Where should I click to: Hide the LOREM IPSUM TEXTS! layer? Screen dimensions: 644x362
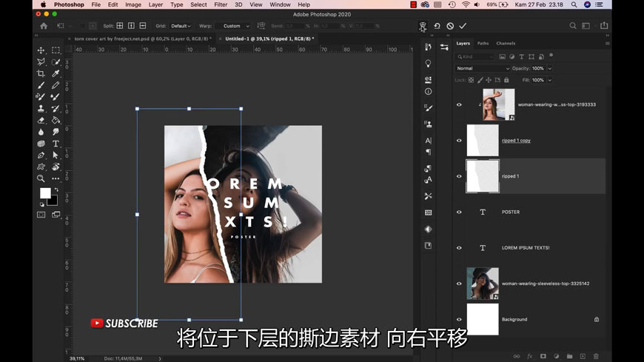459,248
